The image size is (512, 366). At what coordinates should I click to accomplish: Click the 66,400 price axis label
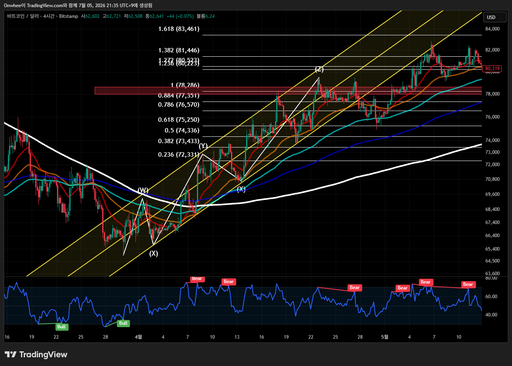tap(492, 235)
